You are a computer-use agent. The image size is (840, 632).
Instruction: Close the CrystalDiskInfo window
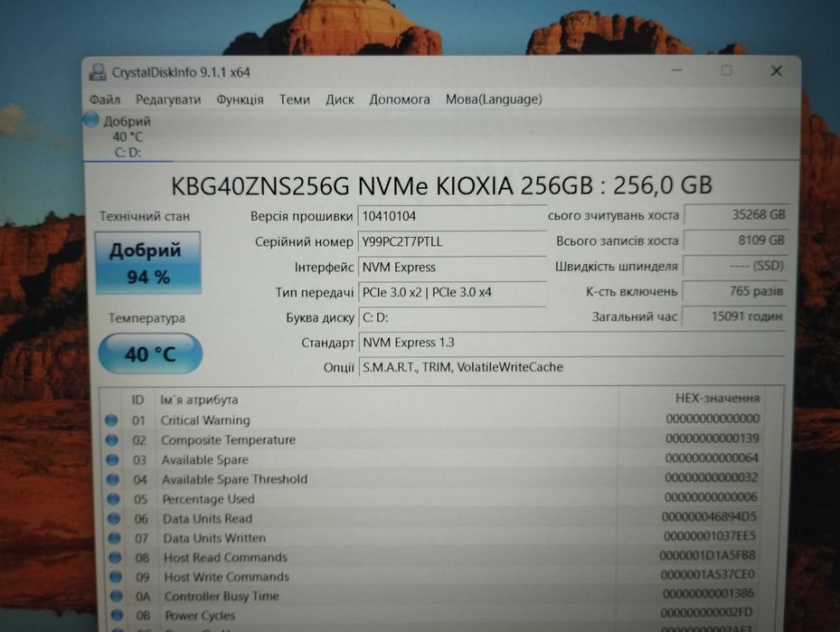[776, 71]
